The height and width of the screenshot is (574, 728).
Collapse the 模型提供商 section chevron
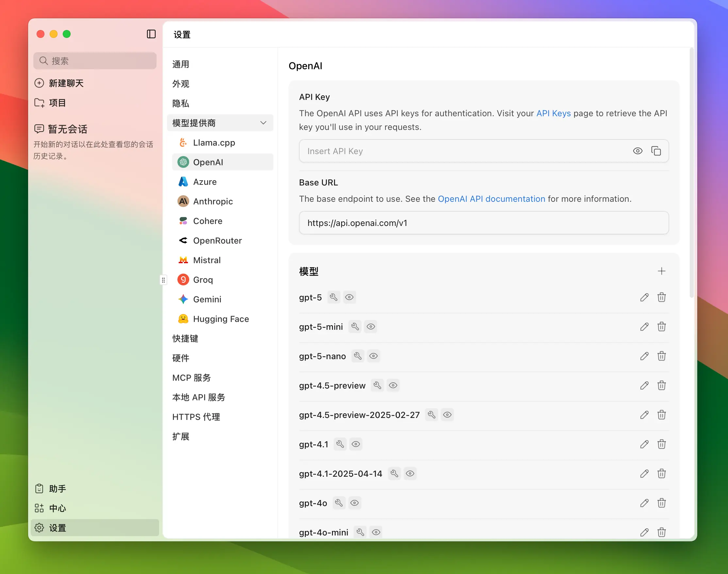(263, 123)
